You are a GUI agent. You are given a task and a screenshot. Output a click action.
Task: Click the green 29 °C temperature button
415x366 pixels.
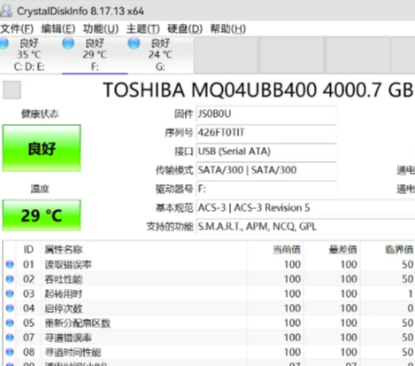pos(42,215)
